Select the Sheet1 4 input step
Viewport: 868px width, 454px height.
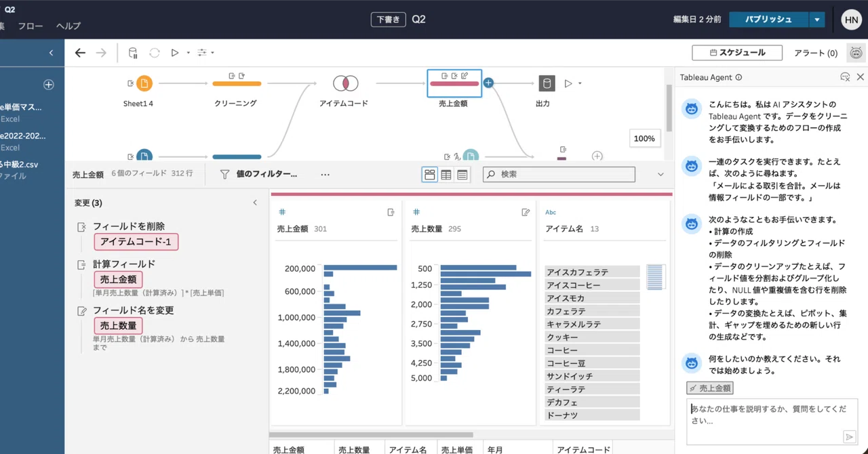point(144,83)
